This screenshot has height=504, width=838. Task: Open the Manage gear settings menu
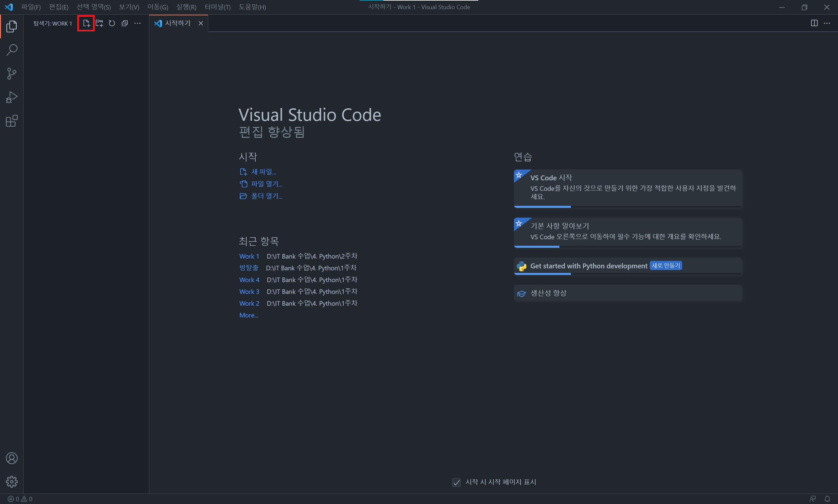(12, 481)
